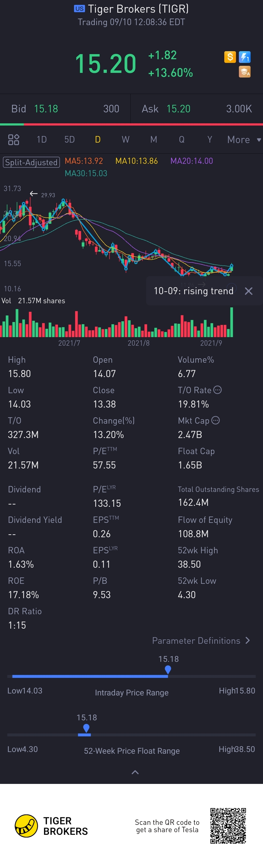Image resolution: width=263 pixels, height=868 pixels.
Task: Select the yearly Y chart tab
Action: (209, 139)
